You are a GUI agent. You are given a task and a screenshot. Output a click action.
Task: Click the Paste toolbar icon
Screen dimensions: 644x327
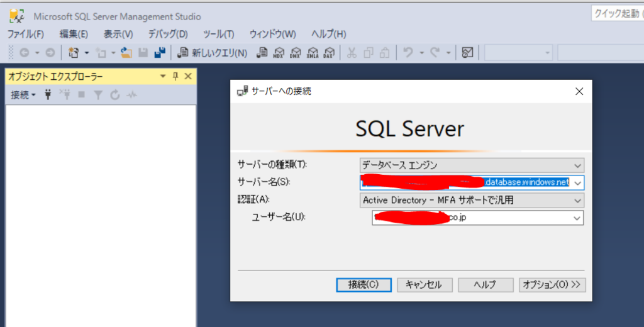[x=385, y=53]
